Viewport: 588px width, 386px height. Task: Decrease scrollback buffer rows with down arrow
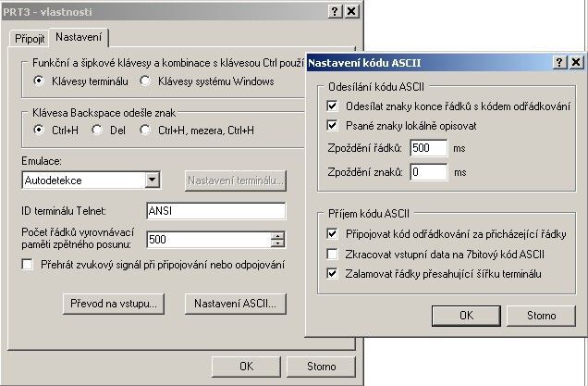[x=277, y=243]
